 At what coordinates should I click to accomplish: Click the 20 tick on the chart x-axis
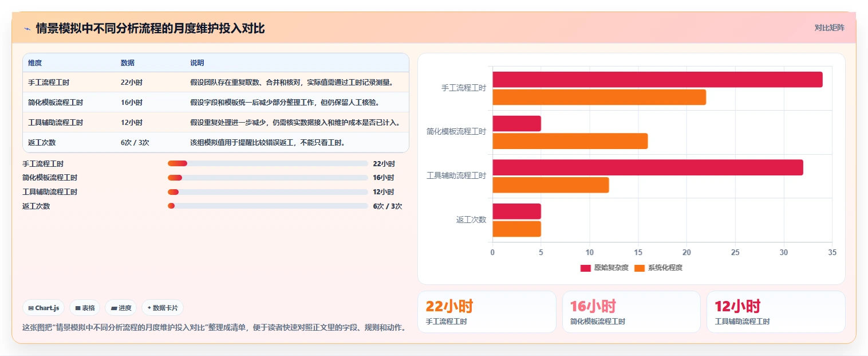pyautogui.click(x=686, y=252)
